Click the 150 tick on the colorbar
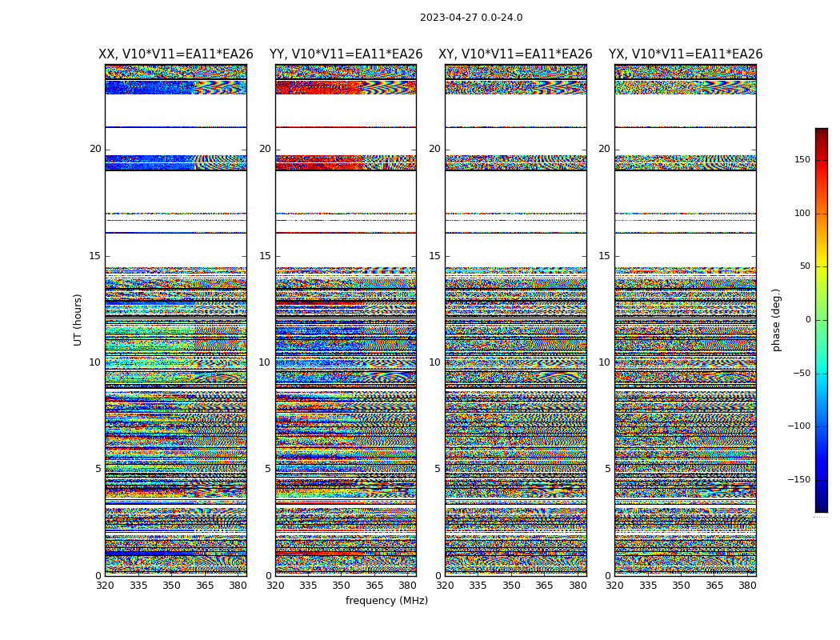This screenshot has width=840, height=640. pos(802,159)
